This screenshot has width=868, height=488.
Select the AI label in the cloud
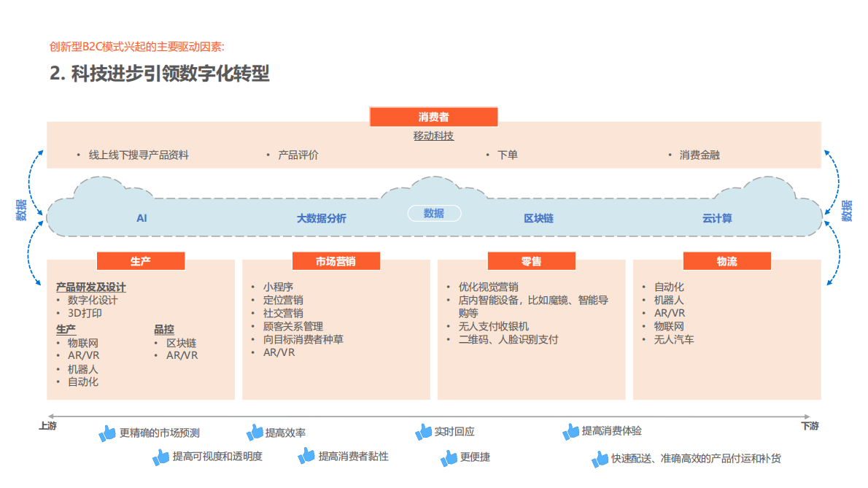(x=140, y=217)
